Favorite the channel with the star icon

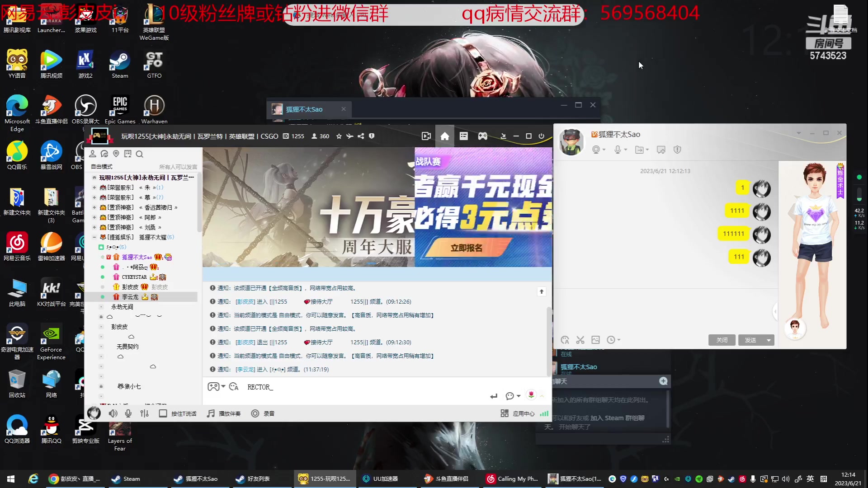click(x=339, y=136)
